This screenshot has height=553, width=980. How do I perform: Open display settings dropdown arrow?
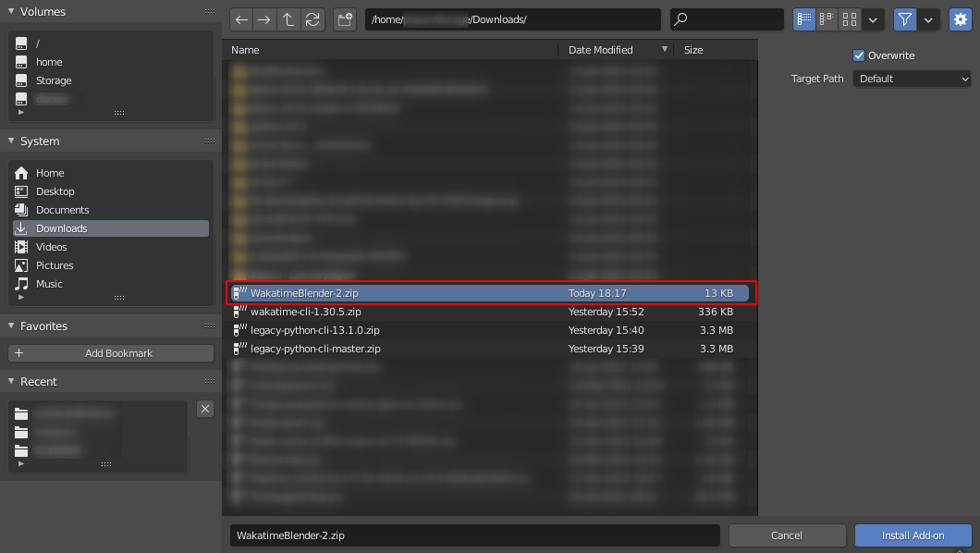coord(873,19)
